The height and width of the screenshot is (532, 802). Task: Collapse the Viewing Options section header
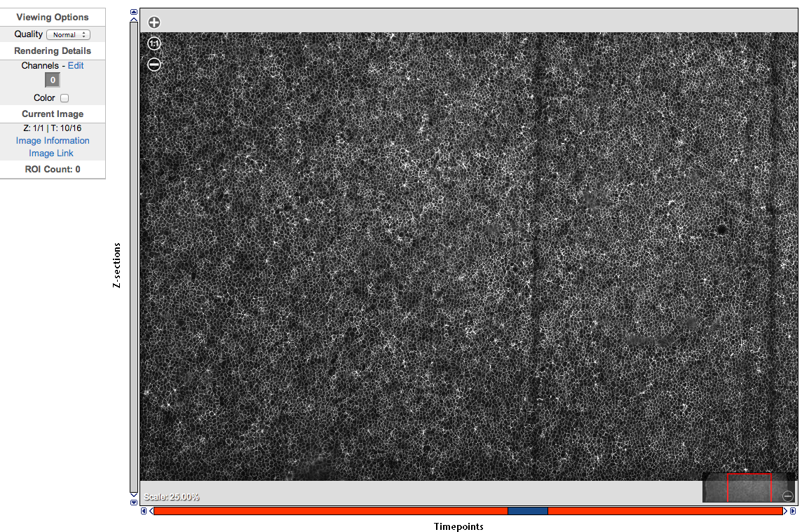(x=53, y=17)
